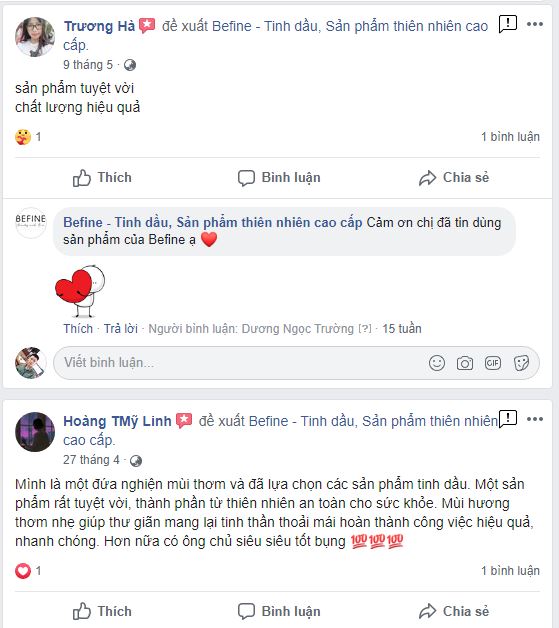Image resolution: width=559 pixels, height=628 pixels.
Task: Like Trương Hà's post with Thích
Action: point(102,178)
